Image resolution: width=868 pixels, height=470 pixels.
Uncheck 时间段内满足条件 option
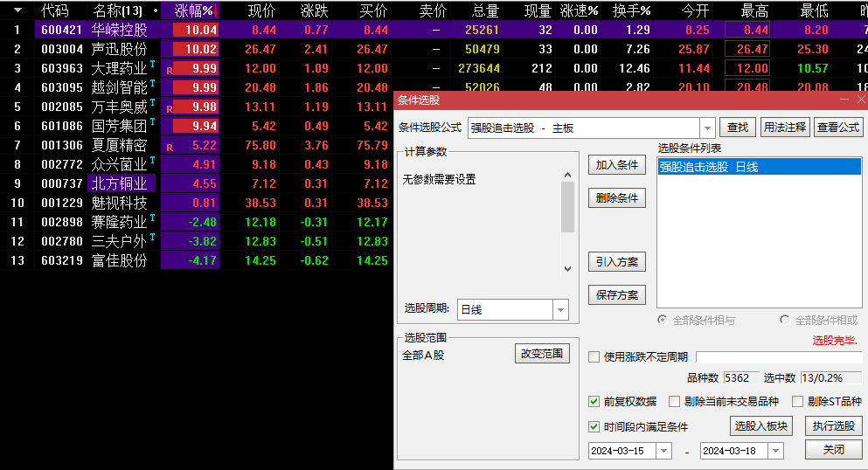594,427
